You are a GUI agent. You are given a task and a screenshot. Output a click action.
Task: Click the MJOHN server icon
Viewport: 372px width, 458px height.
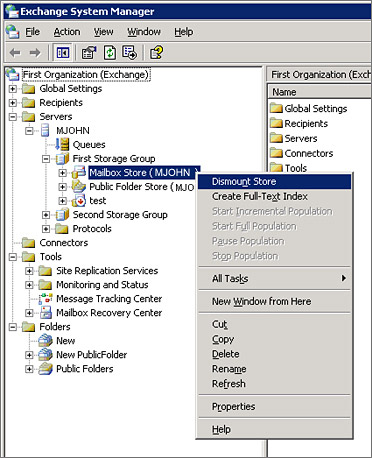tap(45, 130)
